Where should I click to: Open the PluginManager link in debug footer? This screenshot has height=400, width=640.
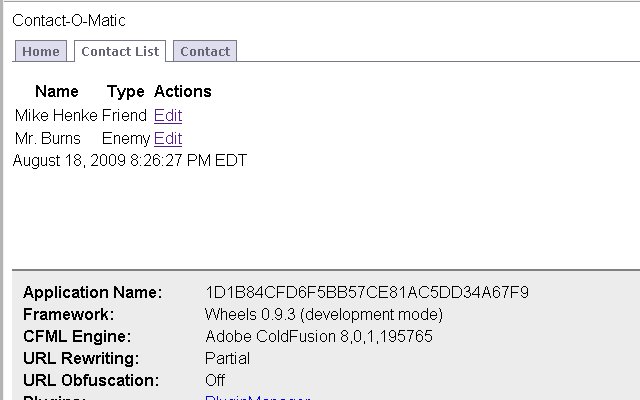point(257,398)
